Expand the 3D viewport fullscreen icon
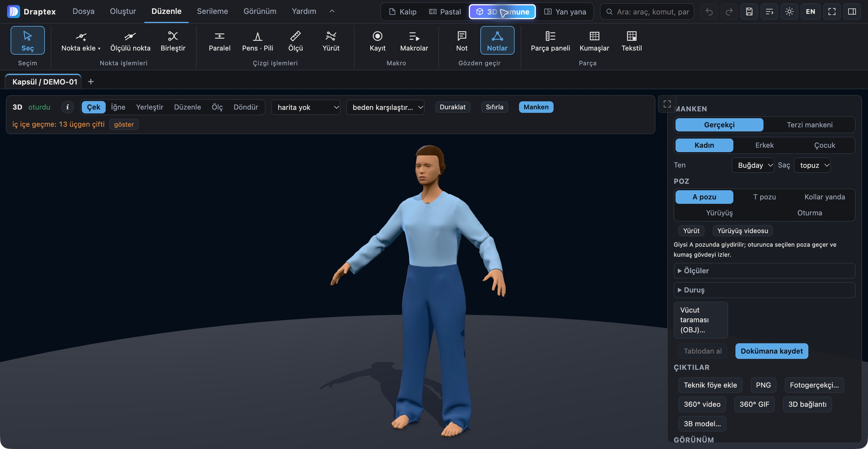868x449 pixels. pos(667,104)
